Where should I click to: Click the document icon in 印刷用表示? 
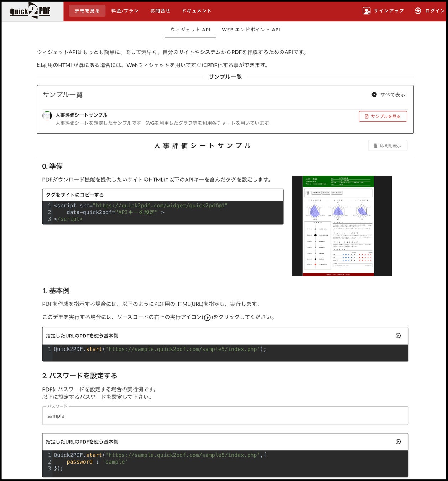(x=376, y=145)
